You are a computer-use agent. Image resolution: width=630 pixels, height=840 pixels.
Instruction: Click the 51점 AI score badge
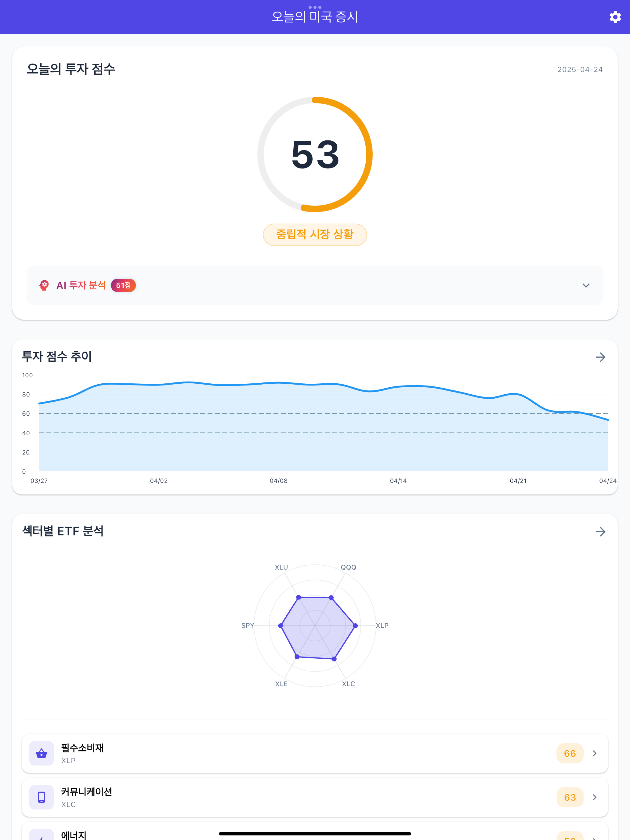click(123, 285)
